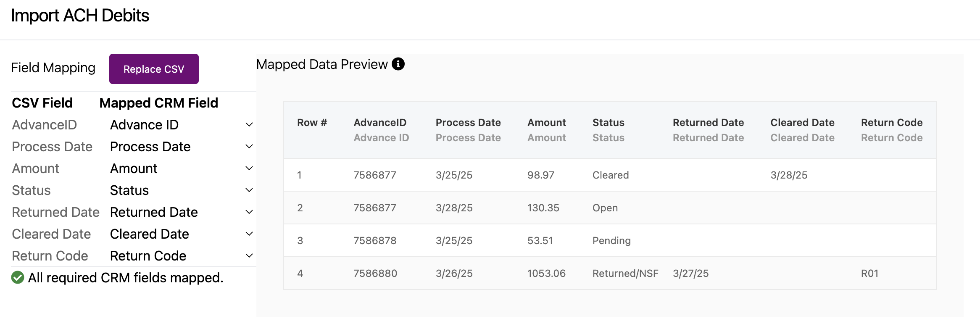Click the Status CSV field label
980x321 pixels.
(x=31, y=190)
